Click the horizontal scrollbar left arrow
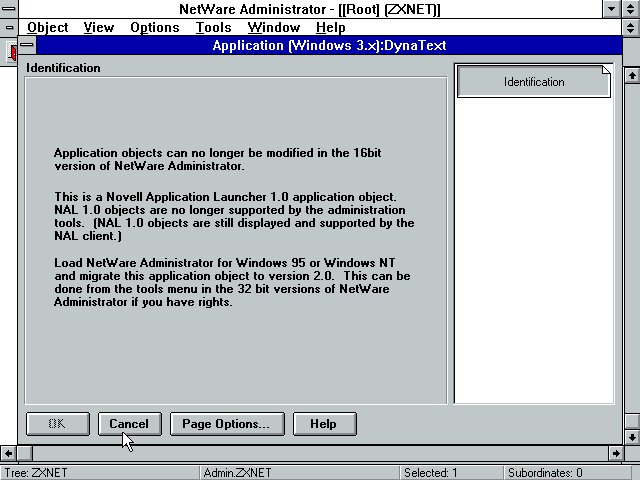This screenshot has width=640, height=480. coord(8,453)
